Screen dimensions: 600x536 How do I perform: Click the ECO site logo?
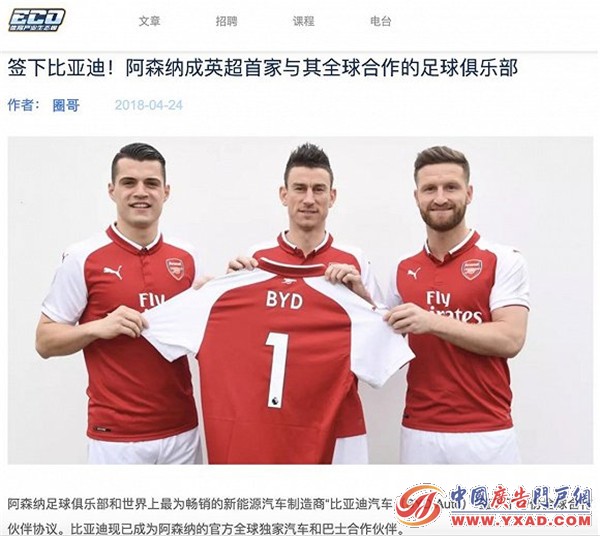37,20
